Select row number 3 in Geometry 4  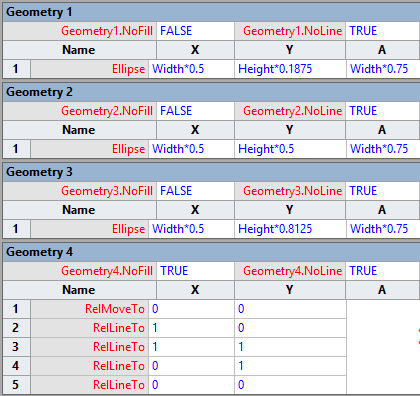click(x=16, y=347)
